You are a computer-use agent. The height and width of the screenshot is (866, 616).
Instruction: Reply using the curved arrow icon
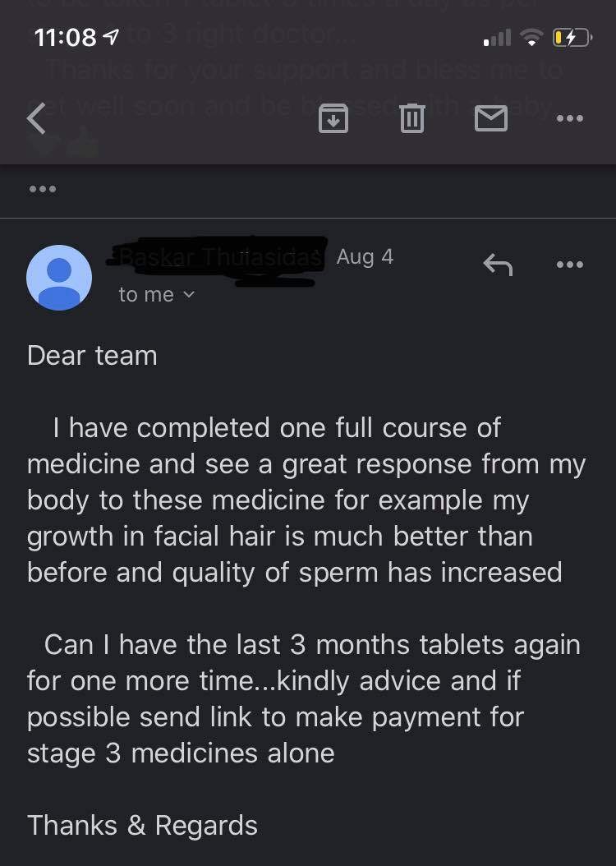click(498, 265)
